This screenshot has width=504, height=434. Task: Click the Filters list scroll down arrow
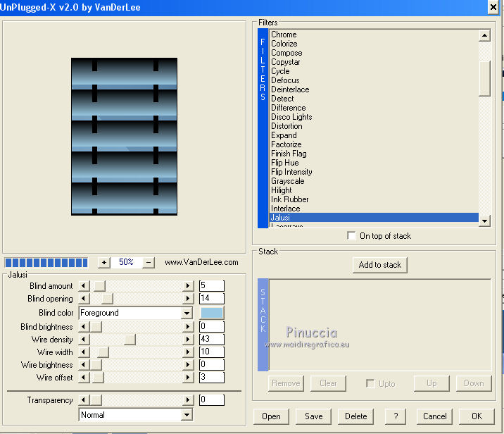484,221
